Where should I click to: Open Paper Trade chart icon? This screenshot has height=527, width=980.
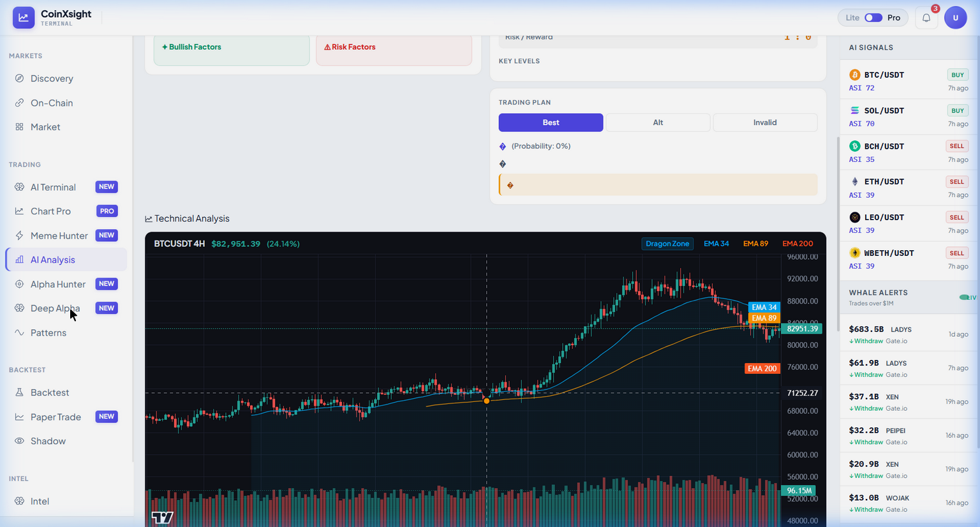(19, 417)
